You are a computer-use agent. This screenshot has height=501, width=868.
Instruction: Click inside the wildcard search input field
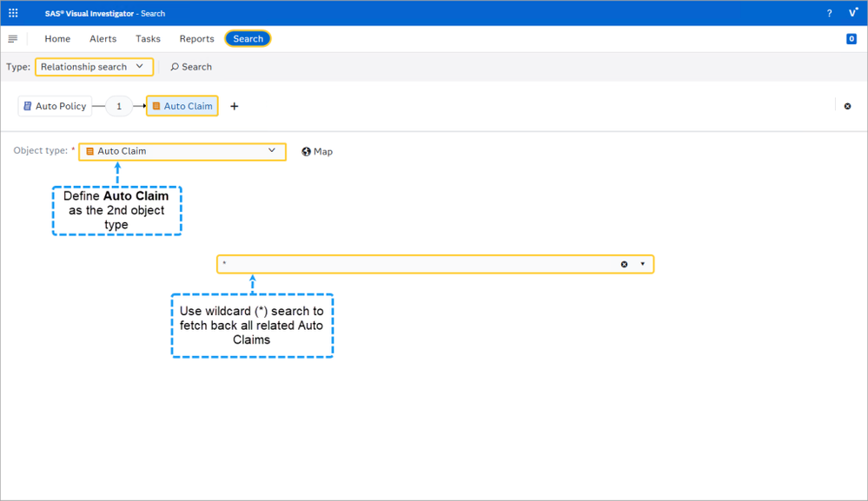[x=391, y=264]
